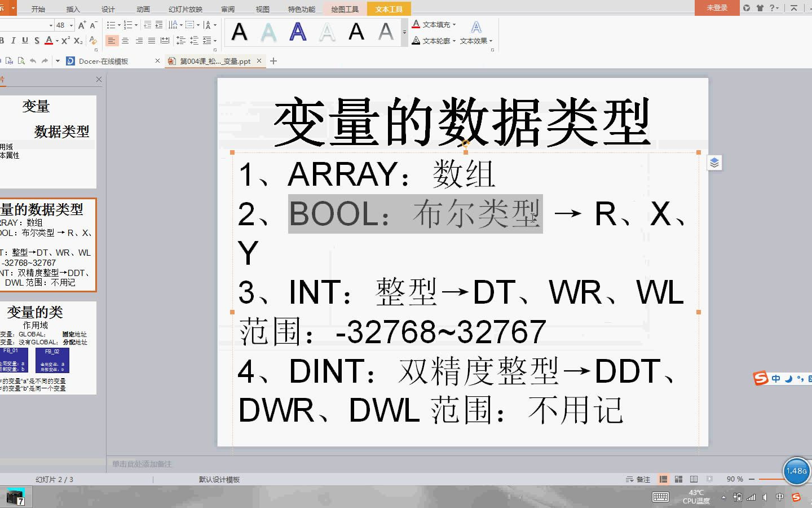Switch to slide sorter view icon
Image resolution: width=812 pixels, height=508 pixels.
coord(678,479)
